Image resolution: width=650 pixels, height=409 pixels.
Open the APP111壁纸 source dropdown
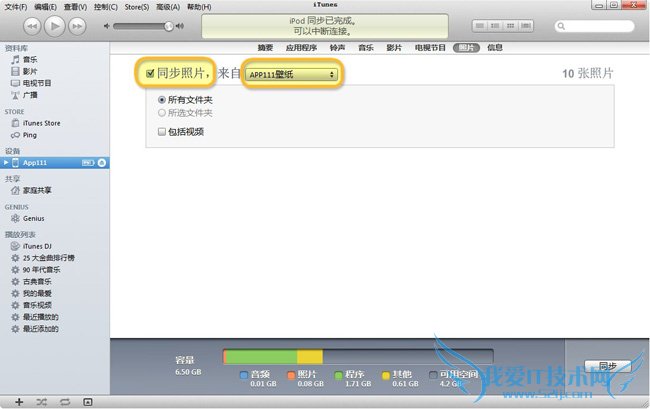pyautogui.click(x=292, y=75)
